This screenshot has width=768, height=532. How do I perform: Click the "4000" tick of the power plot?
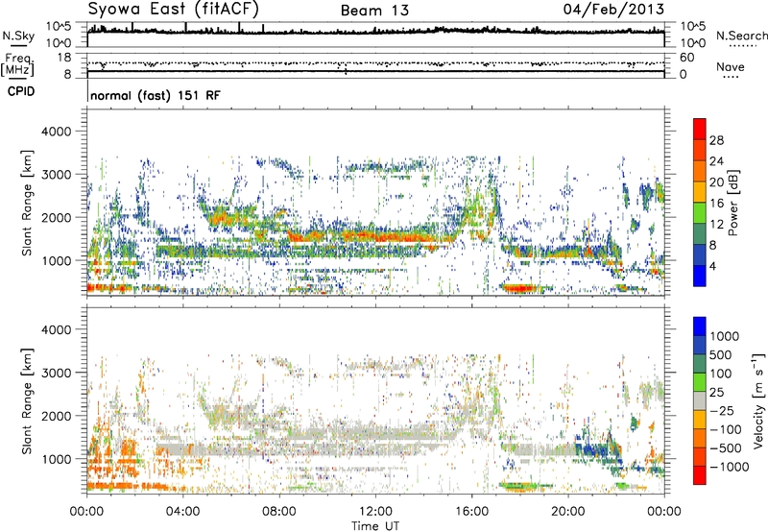coord(56,132)
